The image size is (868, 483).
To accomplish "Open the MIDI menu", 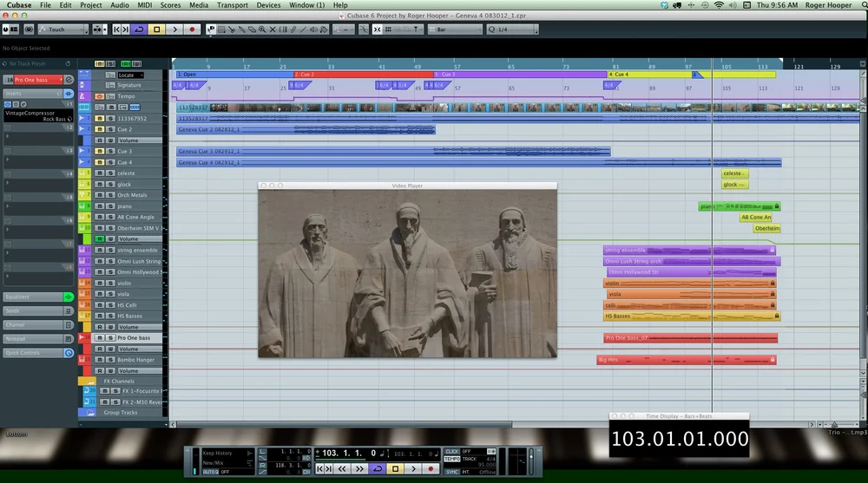I will [144, 5].
